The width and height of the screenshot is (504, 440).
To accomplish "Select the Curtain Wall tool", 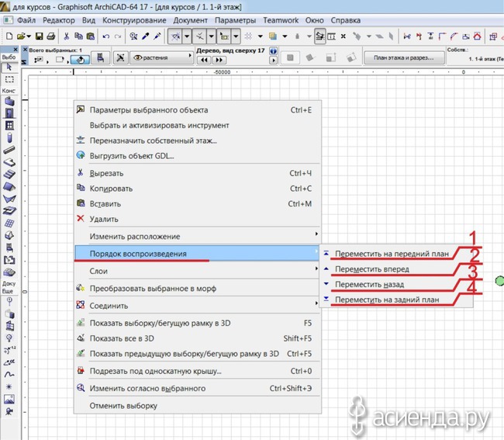I will (x=9, y=223).
